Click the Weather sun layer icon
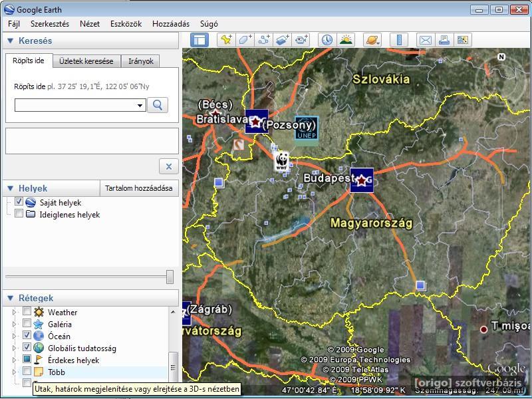This screenshot has width=532, height=399. [x=39, y=312]
